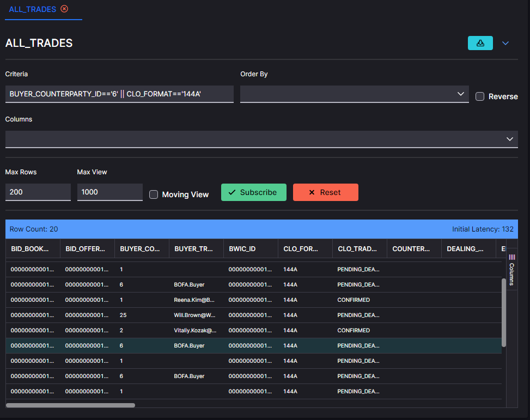This screenshot has width=530, height=420.
Task: Close the ALL_TRADES tab with the x icon
Action: coord(64,9)
